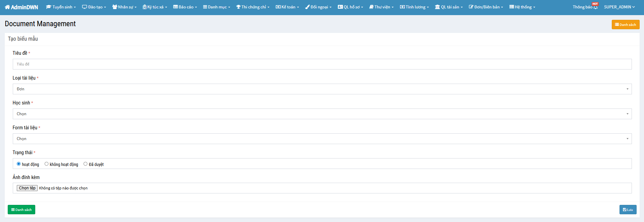Click into the Tiêu đề text field
Screen dimensions: 644x222
click(322, 64)
